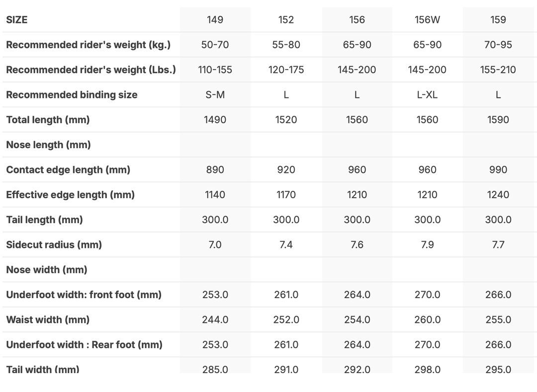The image size is (537, 392).
Task: Select the 920 contact edge length value
Action: point(286,169)
